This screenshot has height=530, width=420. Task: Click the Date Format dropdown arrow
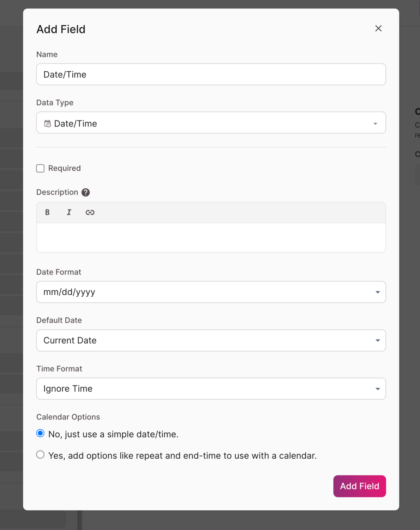(378, 292)
